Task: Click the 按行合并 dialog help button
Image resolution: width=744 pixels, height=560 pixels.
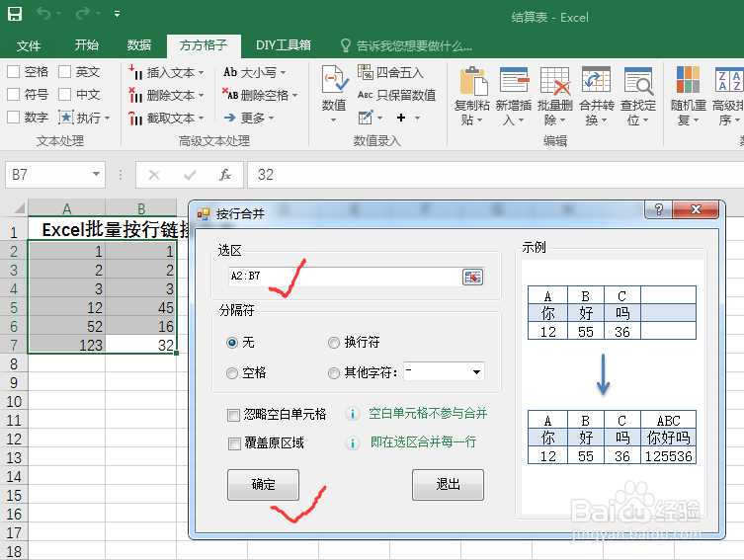Action: click(659, 209)
